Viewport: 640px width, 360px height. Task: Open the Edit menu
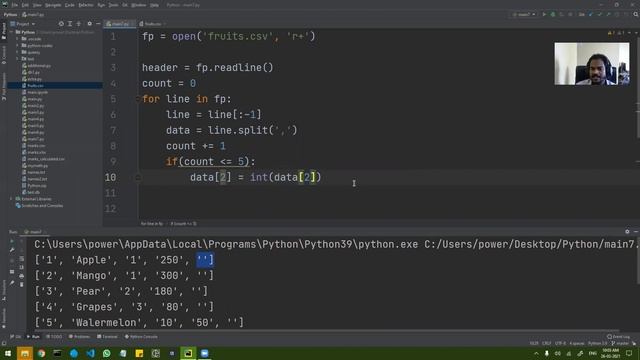point(25,5)
